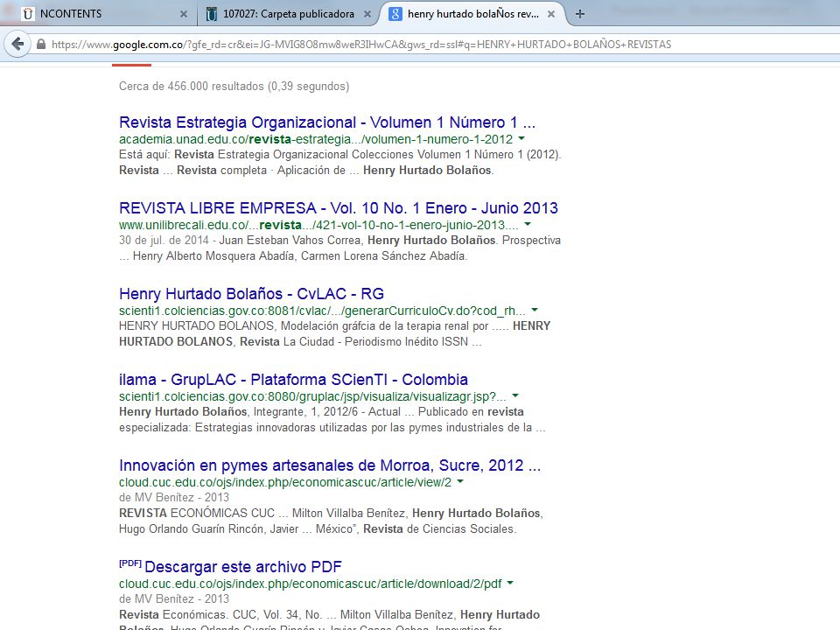Close the henry hurtado bolaños search tab
This screenshot has width=840, height=630.
coord(551,14)
